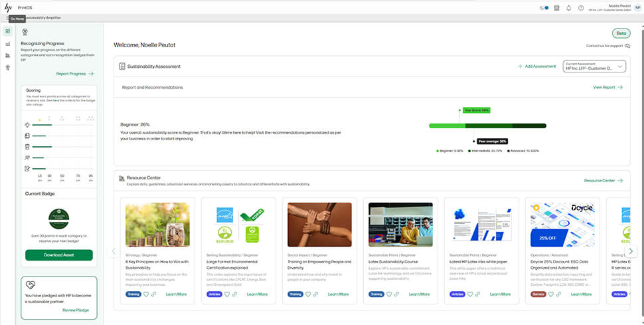Viewport: 644px width, 325px height.
Task: Click the Recognizing Progress award icon
Action: [25, 33]
